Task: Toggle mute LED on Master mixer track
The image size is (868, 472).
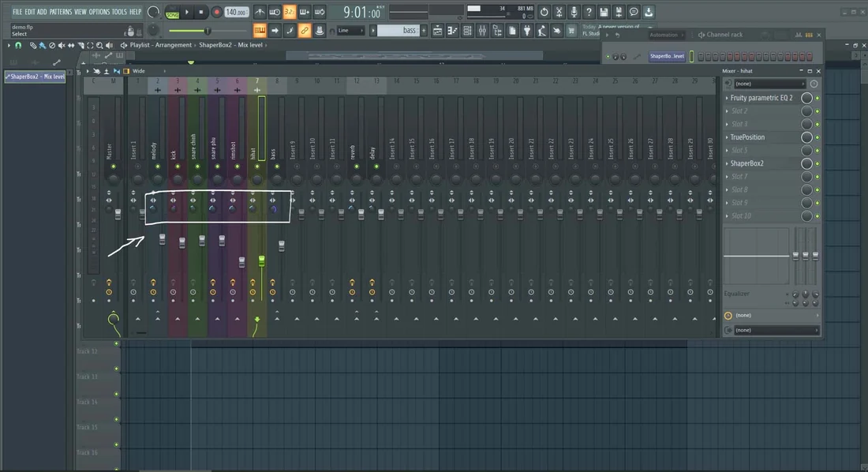Action: pyautogui.click(x=114, y=167)
